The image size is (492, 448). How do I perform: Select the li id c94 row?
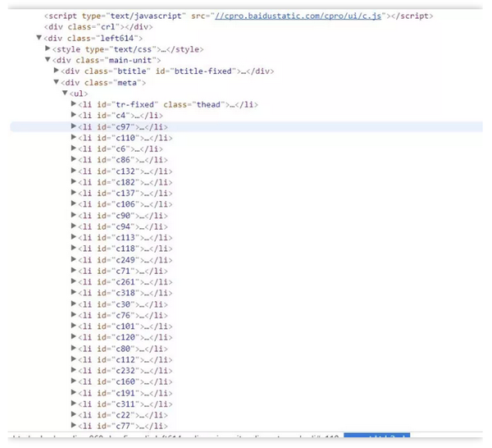point(123,226)
